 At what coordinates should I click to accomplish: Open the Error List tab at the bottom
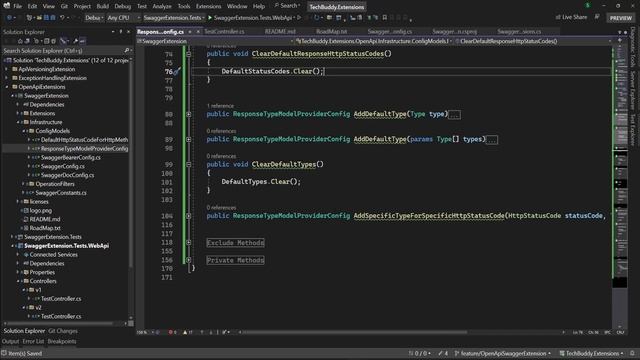[33, 341]
